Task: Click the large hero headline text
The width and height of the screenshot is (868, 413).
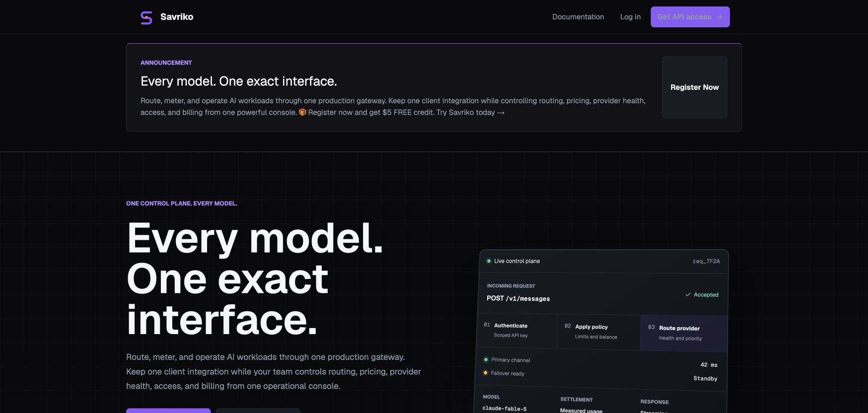Action: [255, 279]
